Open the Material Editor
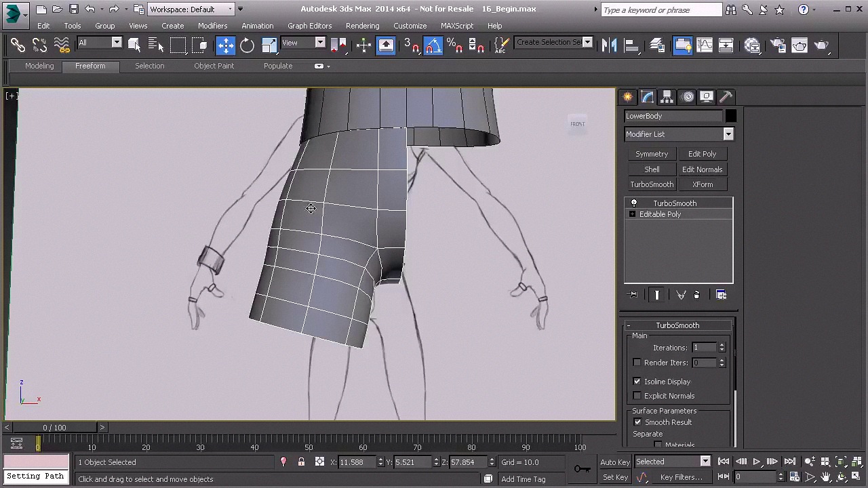This screenshot has width=868, height=488. coord(752,45)
